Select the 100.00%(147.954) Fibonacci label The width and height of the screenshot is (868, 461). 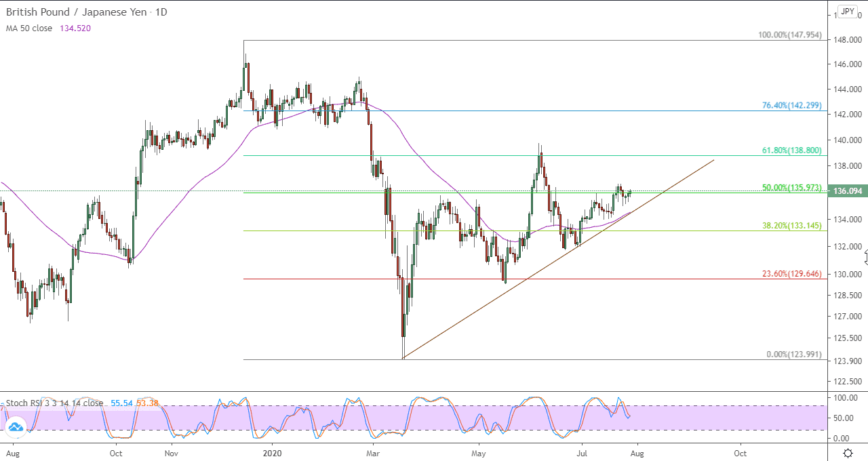(790, 35)
